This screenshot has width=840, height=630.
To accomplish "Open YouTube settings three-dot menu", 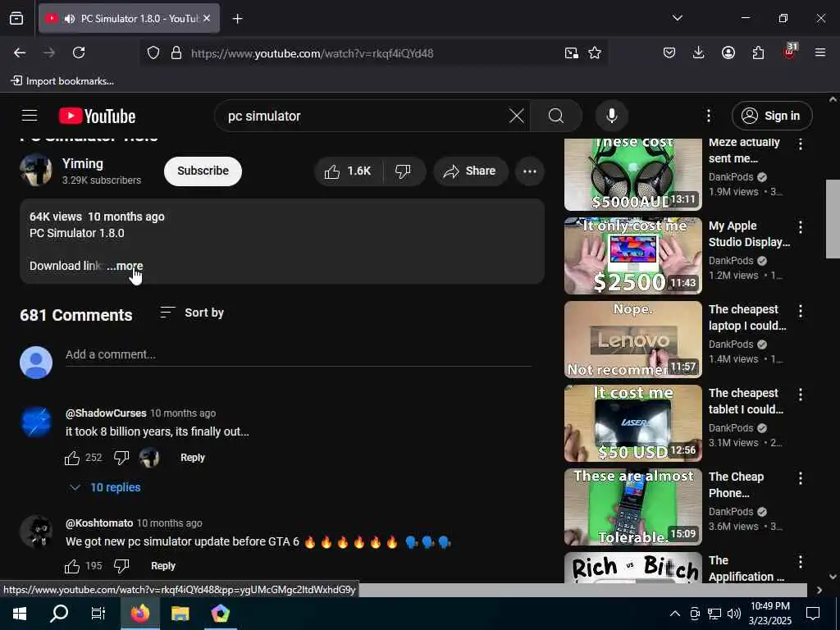I will coord(708,116).
